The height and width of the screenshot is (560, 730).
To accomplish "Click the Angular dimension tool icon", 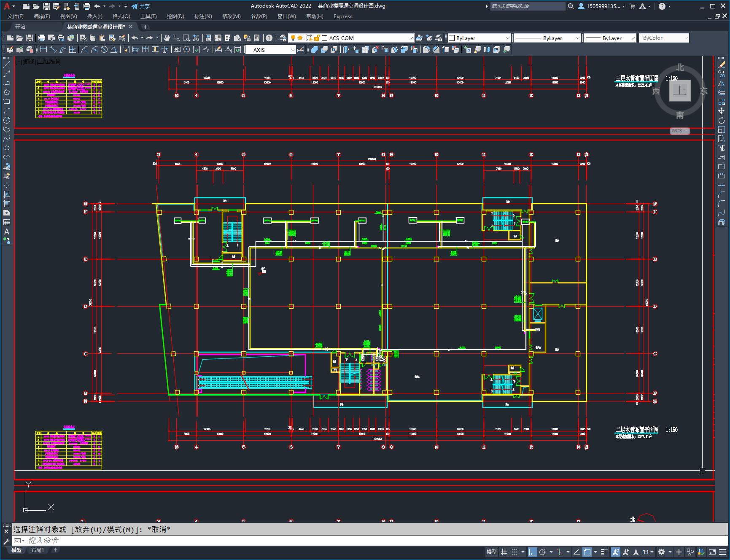I will coord(114,50).
